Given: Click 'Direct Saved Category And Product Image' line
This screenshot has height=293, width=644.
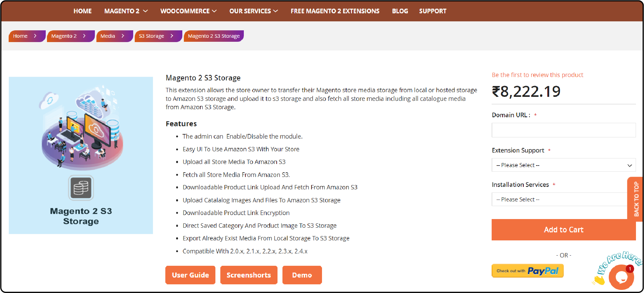Looking at the screenshot, I should tap(260, 226).
